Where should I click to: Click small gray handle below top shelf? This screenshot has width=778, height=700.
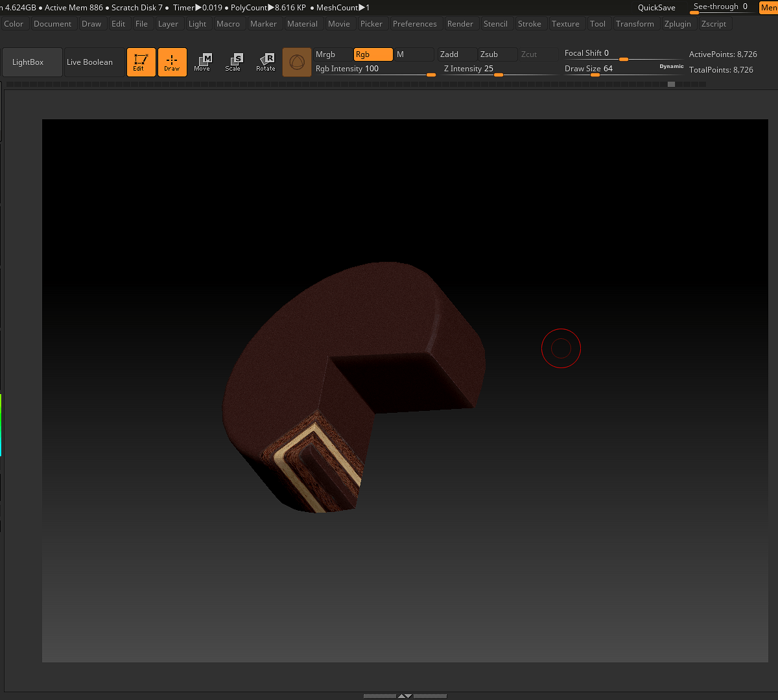tap(671, 84)
